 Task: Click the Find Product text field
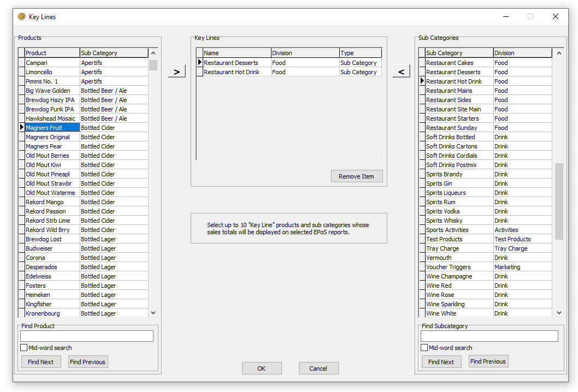click(x=87, y=336)
